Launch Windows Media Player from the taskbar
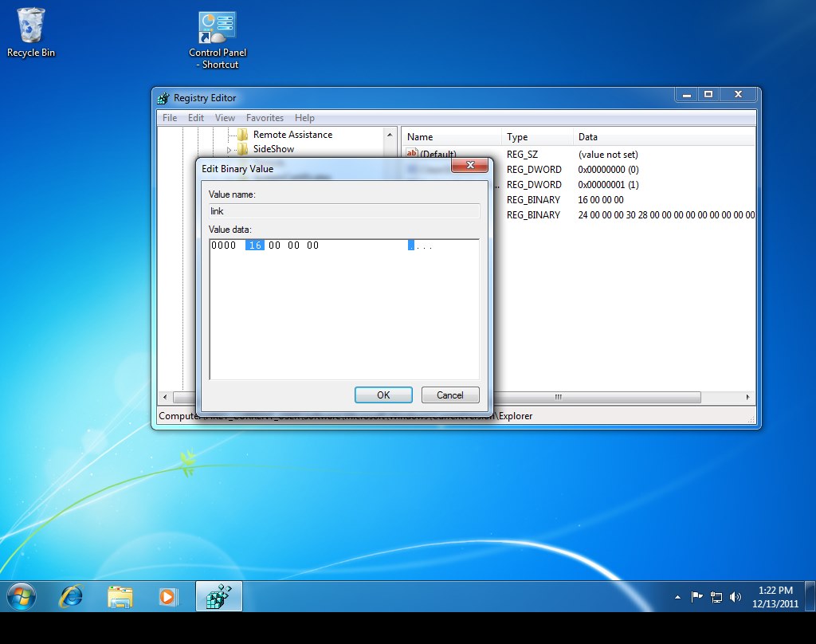This screenshot has height=644, width=816. (168, 597)
